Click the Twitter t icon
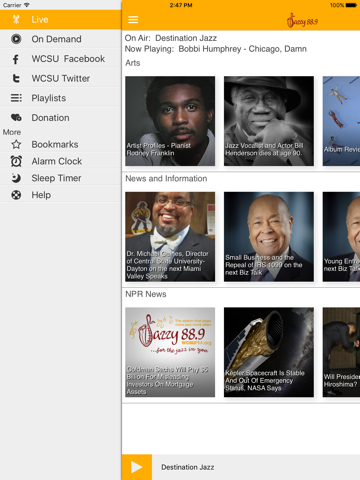 (x=16, y=78)
